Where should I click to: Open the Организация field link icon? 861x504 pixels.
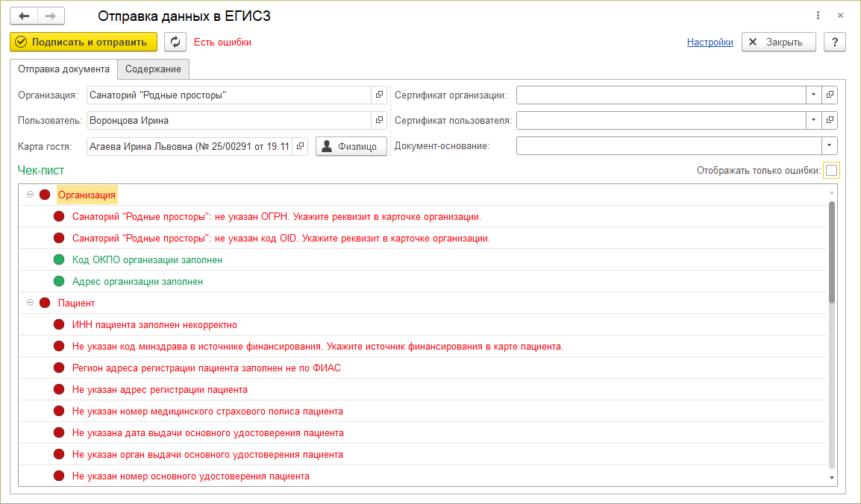(x=379, y=95)
